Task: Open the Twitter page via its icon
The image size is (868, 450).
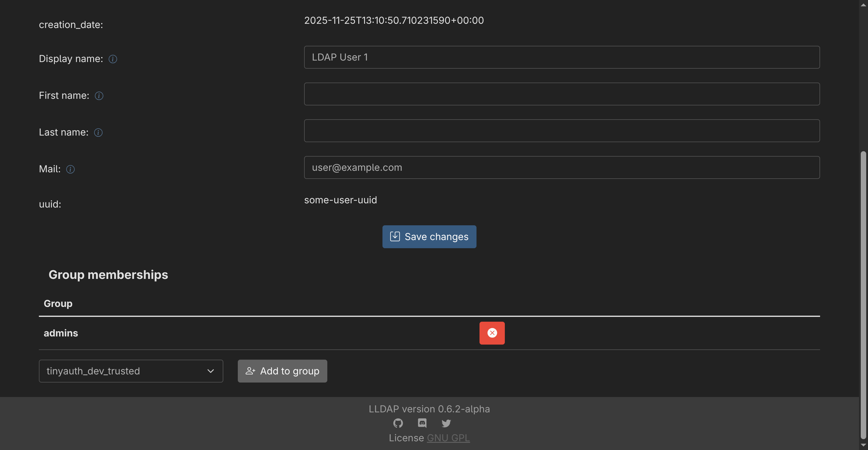Action: point(446,423)
